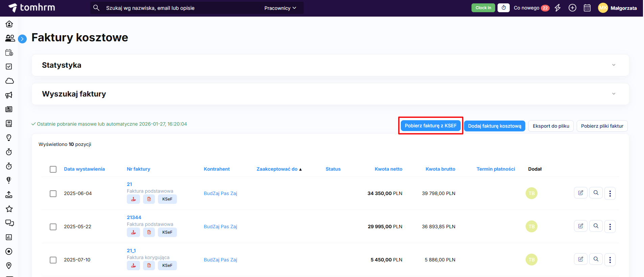
Task: Select the checkbox for invoice dated 2025-05-22
Action: [x=53, y=227]
